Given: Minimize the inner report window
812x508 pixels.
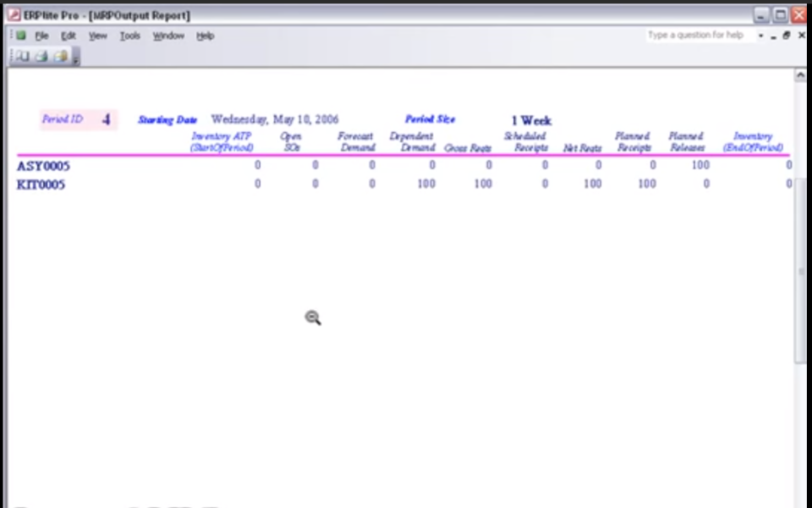Looking at the screenshot, I should coord(774,36).
